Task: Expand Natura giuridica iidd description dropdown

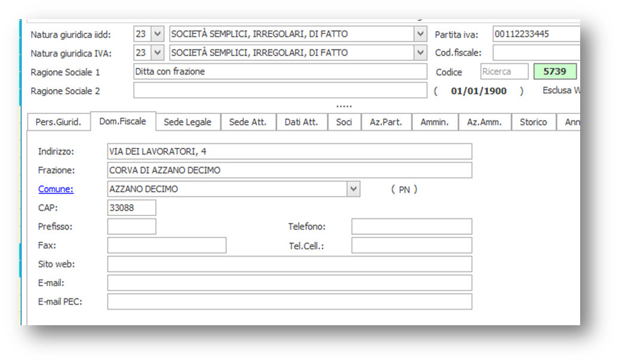Action: tap(421, 34)
